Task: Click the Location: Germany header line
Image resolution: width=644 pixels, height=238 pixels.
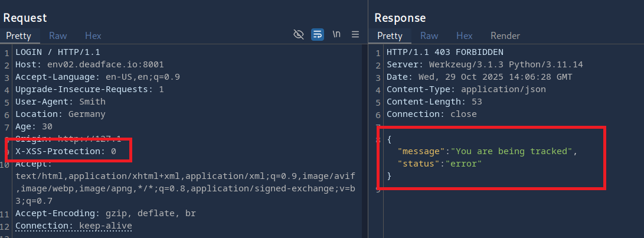Action: [60, 114]
